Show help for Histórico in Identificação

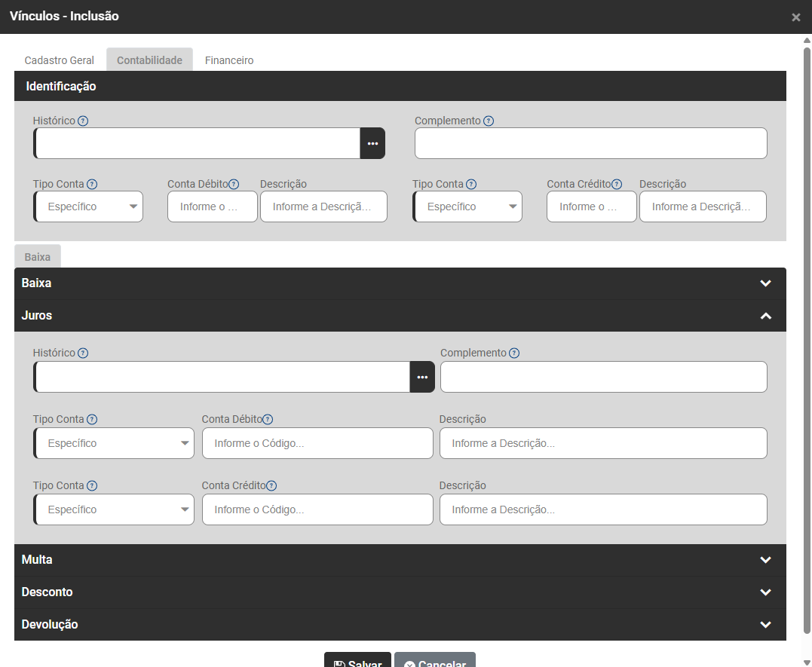[83, 121]
